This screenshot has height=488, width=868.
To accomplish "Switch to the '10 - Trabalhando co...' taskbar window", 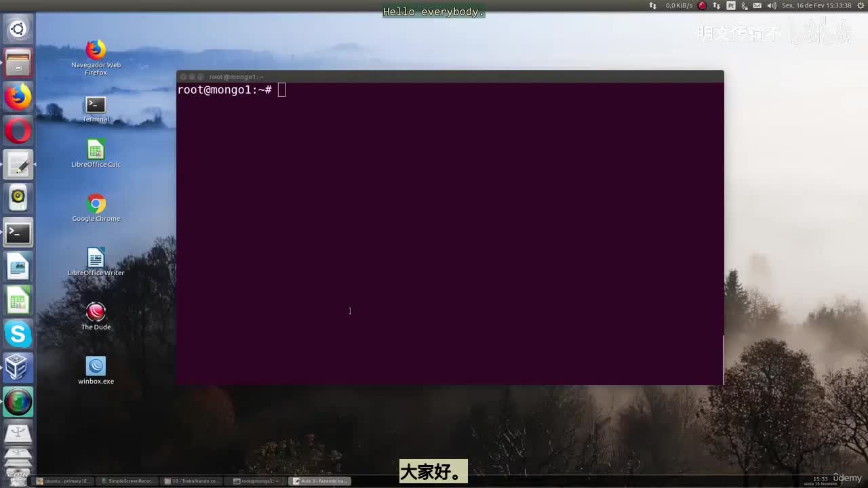I will tap(192, 481).
